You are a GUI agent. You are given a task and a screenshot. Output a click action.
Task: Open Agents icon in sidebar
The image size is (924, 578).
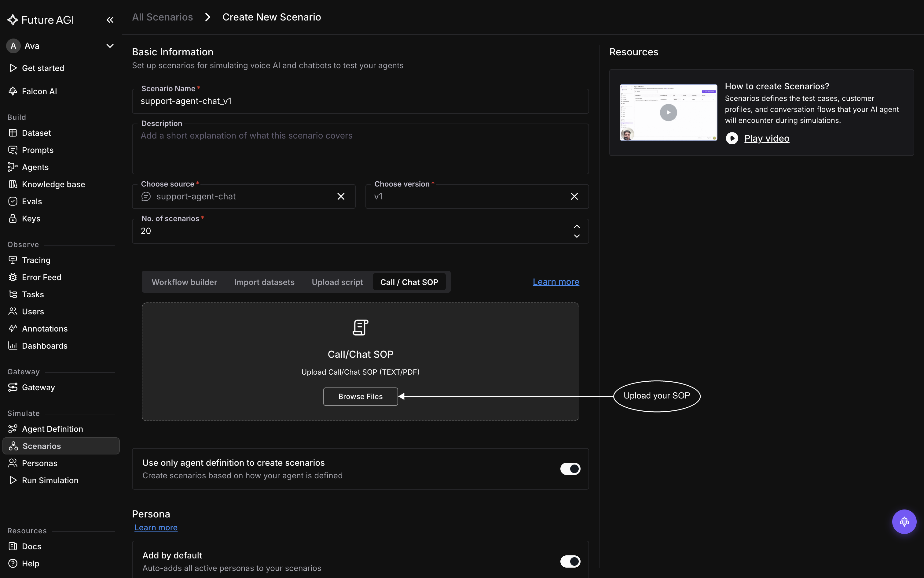pos(13,167)
